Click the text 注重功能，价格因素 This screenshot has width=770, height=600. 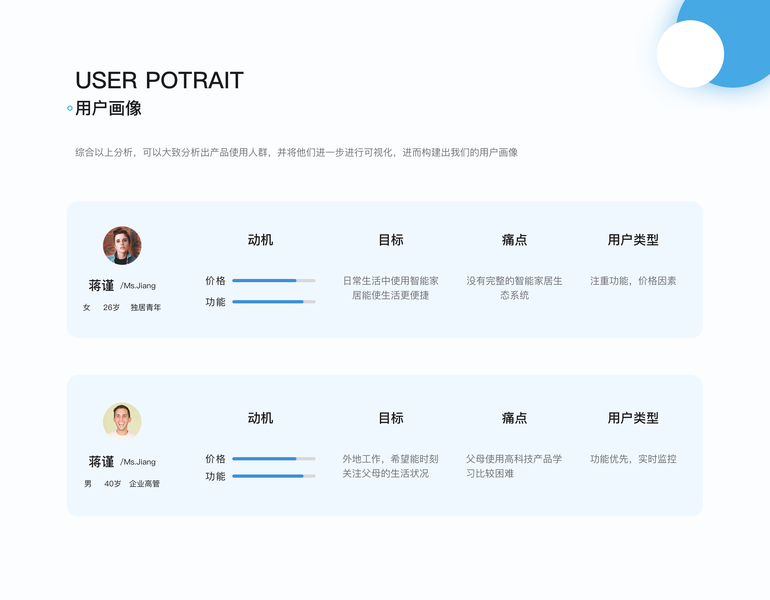click(x=633, y=281)
